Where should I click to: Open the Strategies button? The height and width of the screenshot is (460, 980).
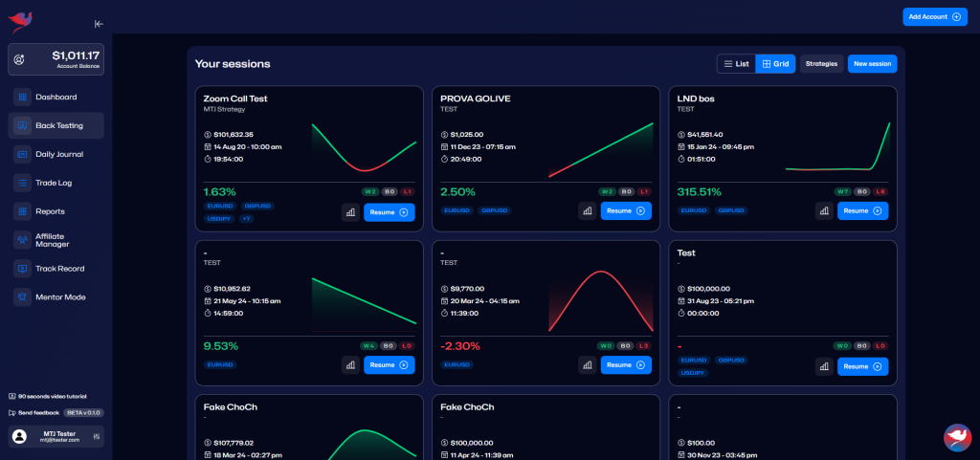tap(821, 64)
